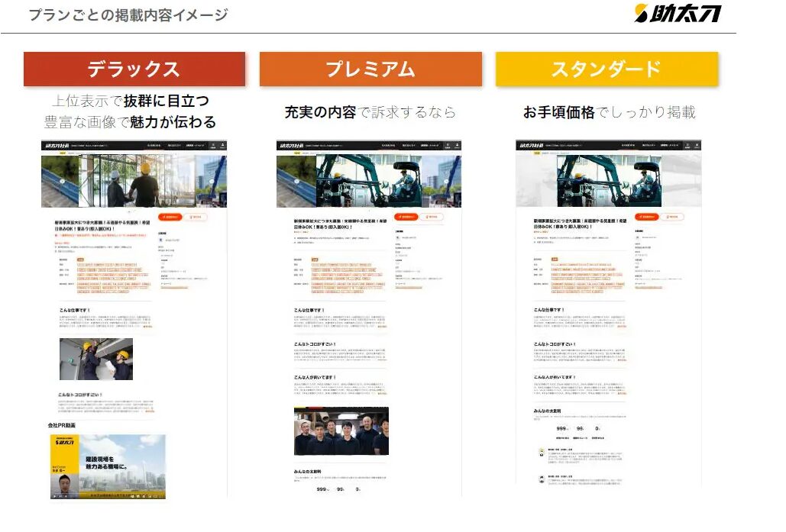
Task: Open scaffolding workers hero image in Deluxe mockup
Action: 136,181
